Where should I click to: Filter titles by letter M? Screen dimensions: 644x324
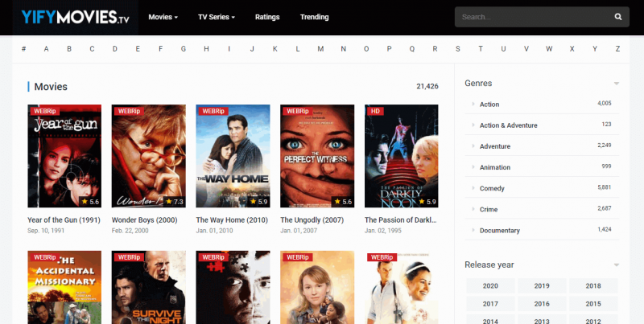point(320,49)
